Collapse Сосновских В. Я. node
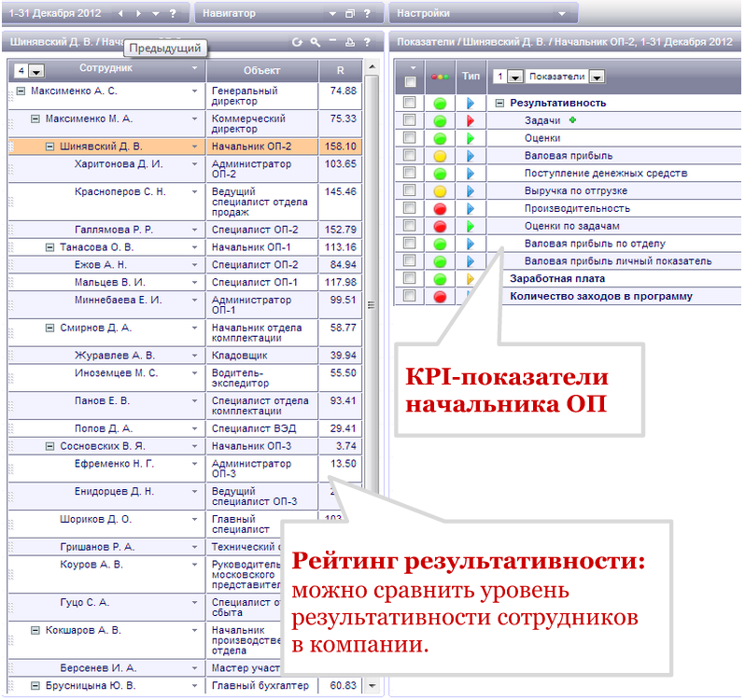Image resolution: width=745 pixels, height=700 pixels. 49,446
